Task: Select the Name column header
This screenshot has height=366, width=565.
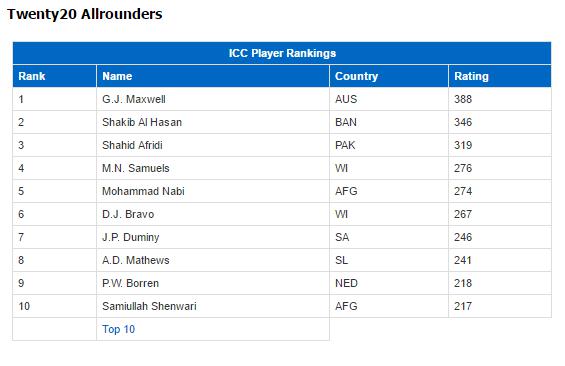Action: pos(213,76)
